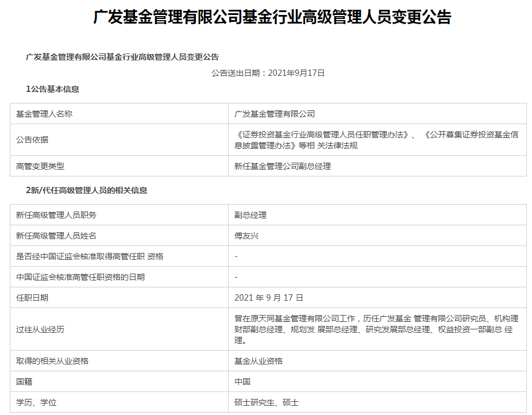The height and width of the screenshot is (415, 532).
Task: Click the '硕士研究生、硕士' education value cell
Action: pos(267,402)
